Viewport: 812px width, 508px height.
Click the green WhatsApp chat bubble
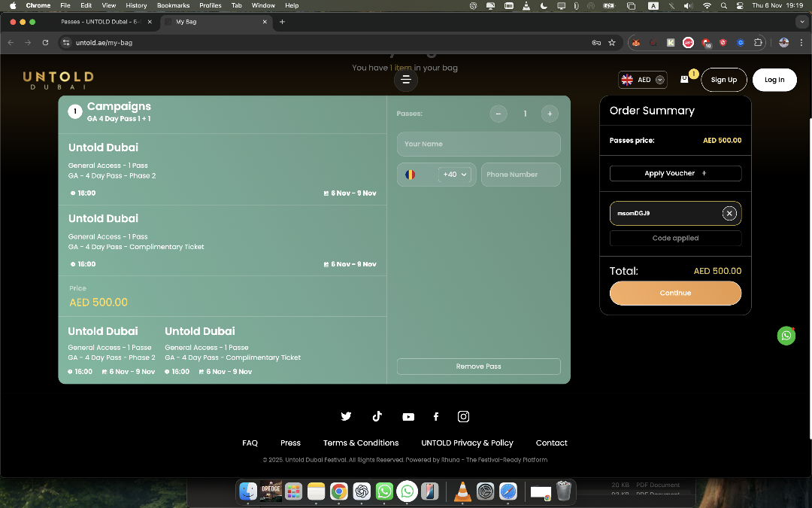point(786,336)
